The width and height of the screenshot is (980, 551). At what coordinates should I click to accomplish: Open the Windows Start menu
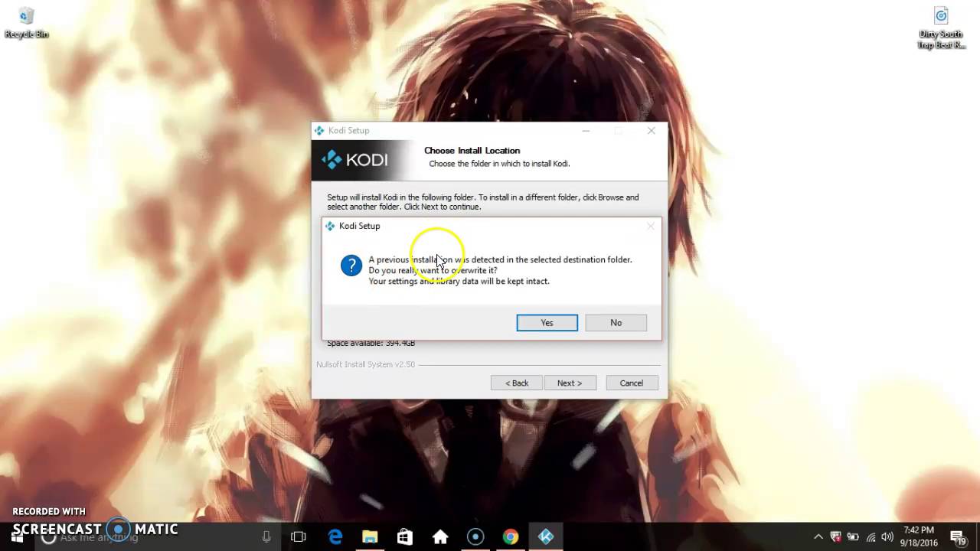17,537
